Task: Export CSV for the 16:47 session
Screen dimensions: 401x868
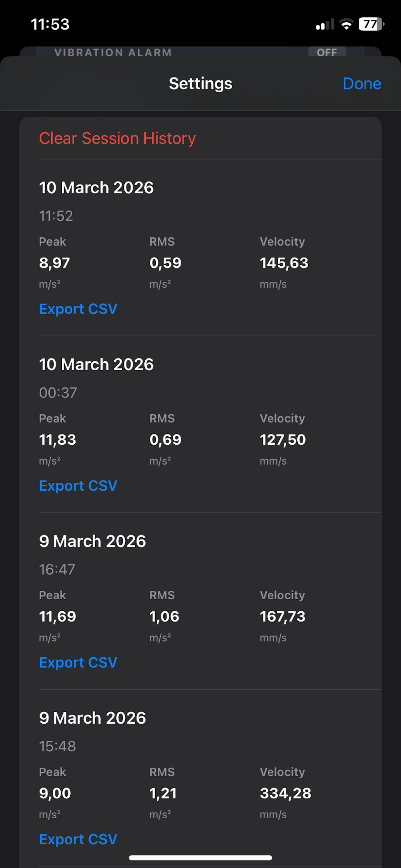Action: [x=78, y=662]
